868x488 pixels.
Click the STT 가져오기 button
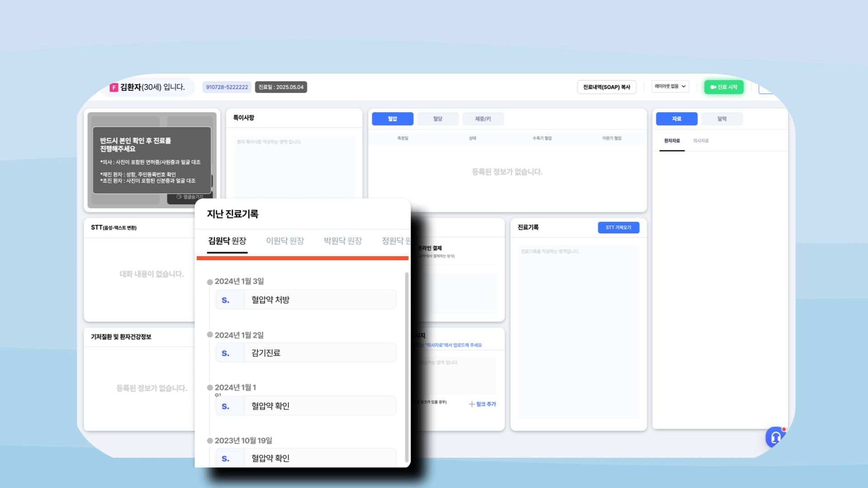(618, 227)
